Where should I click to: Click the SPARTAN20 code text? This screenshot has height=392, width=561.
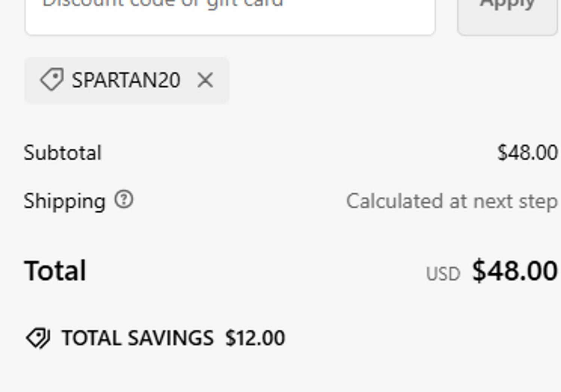(126, 80)
